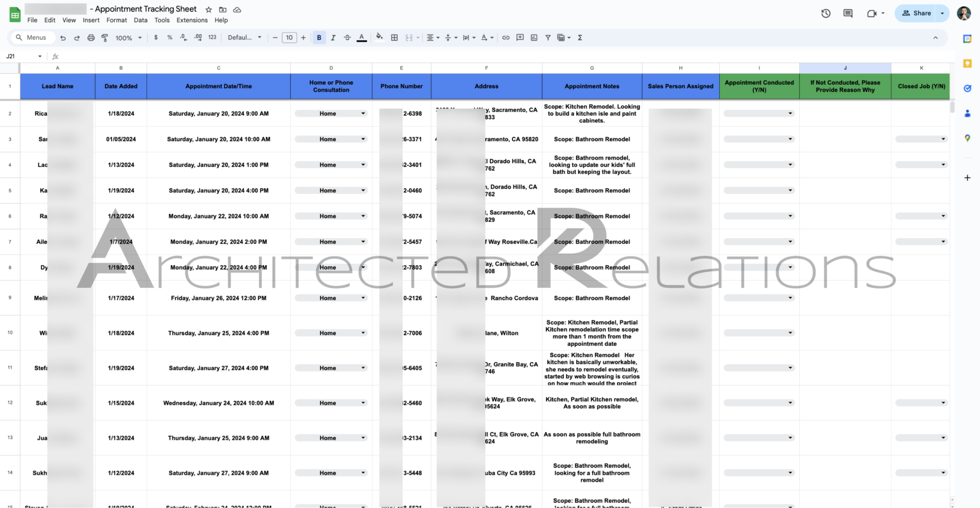
Task: Star the Appointment Tracking Sheet document
Action: coord(208,10)
